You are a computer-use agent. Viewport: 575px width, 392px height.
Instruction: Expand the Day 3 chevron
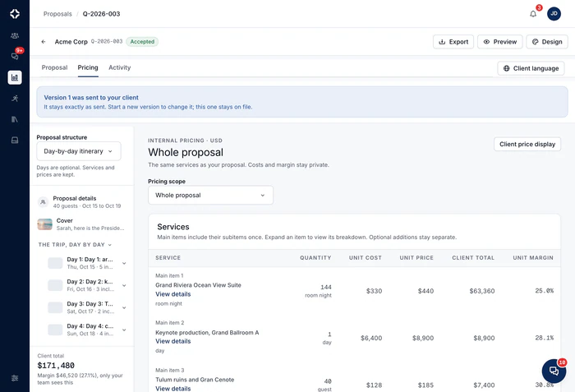[x=124, y=307]
